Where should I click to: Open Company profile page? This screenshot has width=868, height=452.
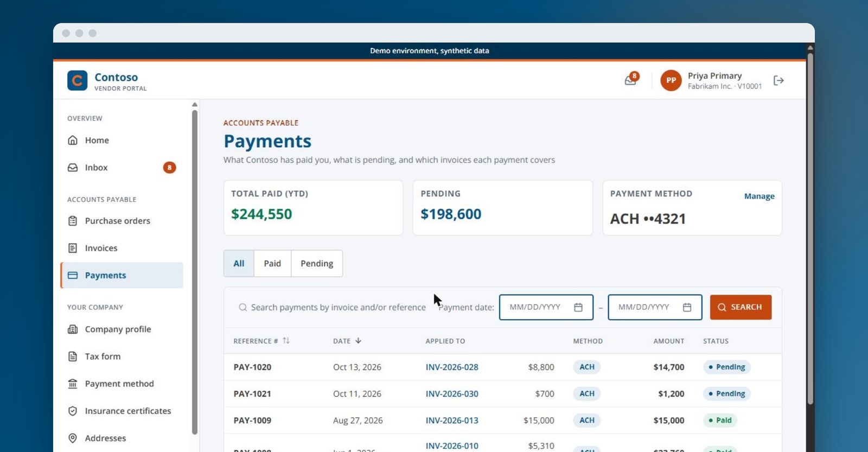122,329
